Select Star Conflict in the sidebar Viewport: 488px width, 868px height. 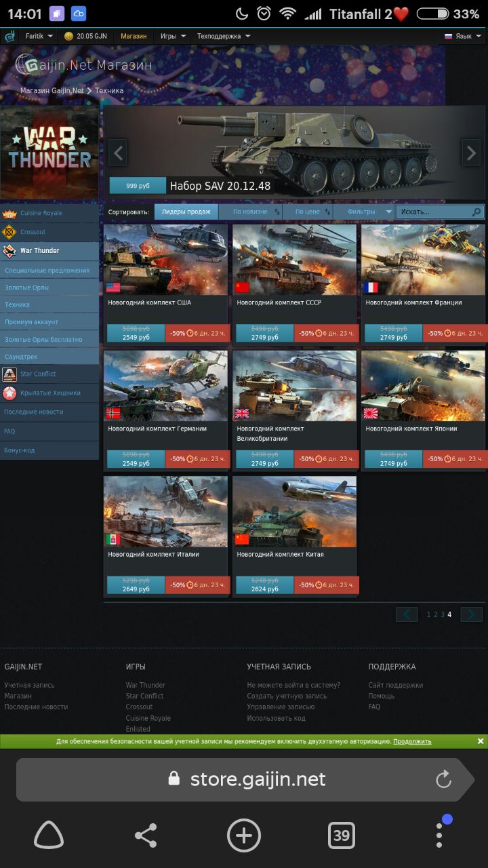click(49, 374)
